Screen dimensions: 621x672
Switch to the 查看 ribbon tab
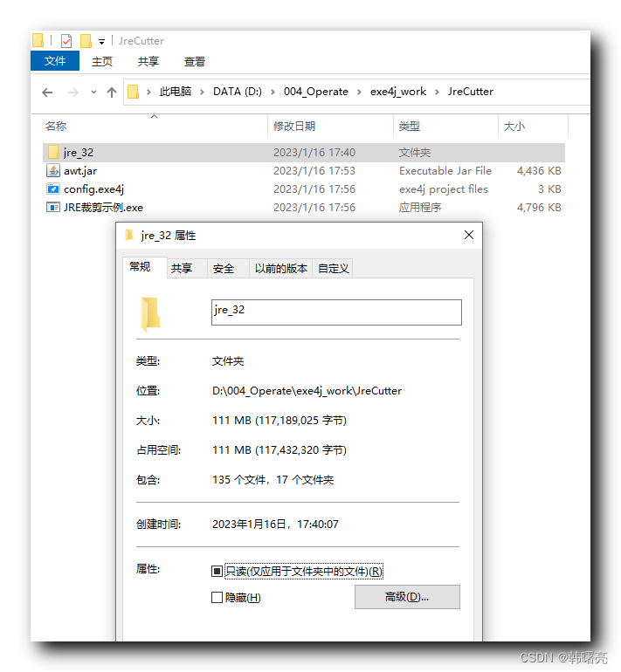195,61
